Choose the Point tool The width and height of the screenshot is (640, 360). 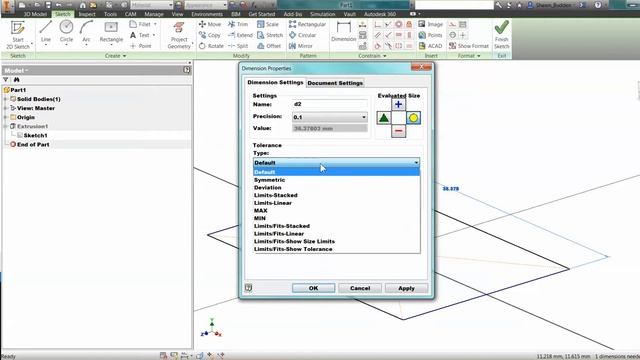tap(141, 46)
